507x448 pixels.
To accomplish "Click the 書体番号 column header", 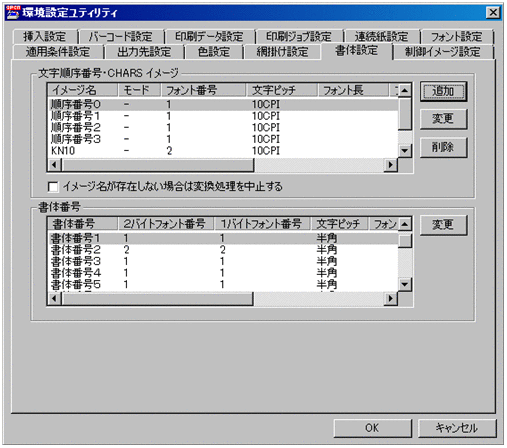I will click(83, 224).
